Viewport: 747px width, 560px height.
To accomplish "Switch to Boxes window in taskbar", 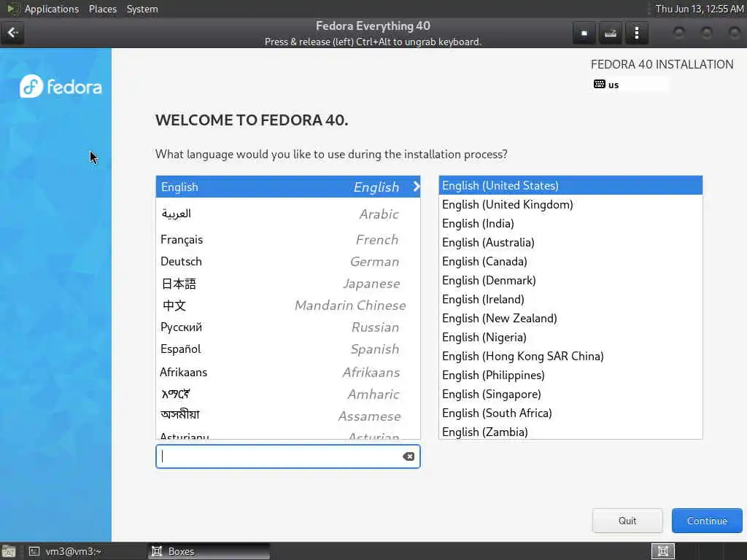I will click(209, 551).
